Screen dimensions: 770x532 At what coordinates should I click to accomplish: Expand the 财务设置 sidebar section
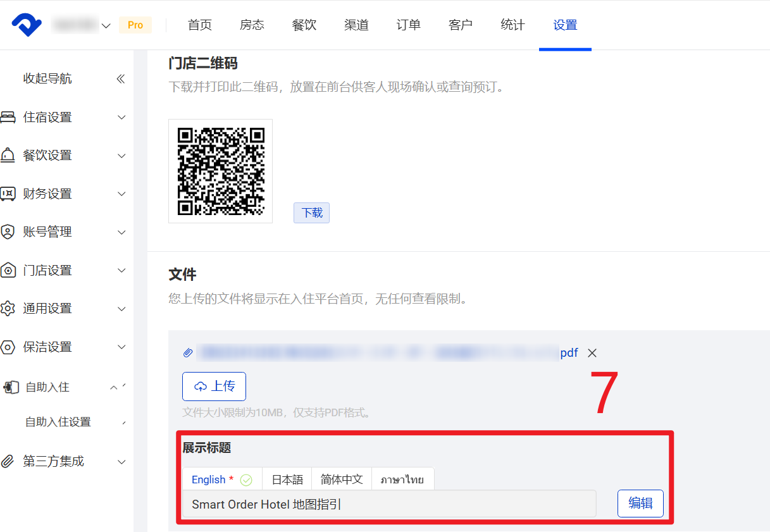[122, 194]
